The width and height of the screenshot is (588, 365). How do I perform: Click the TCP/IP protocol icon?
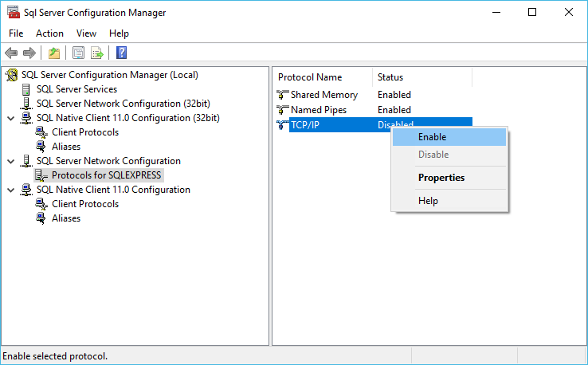point(281,125)
